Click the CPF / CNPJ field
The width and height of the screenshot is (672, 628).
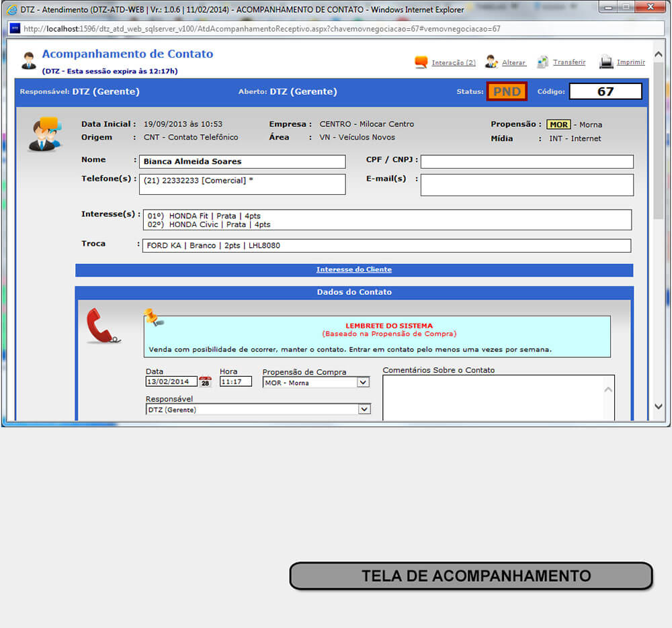click(x=527, y=162)
